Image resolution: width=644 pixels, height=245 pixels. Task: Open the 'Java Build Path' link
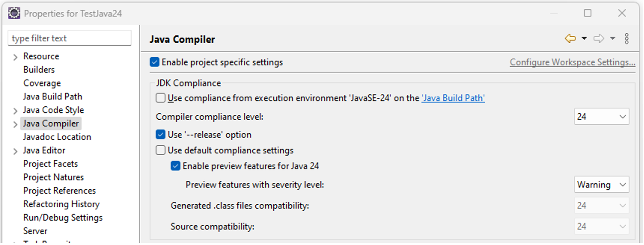coord(453,98)
